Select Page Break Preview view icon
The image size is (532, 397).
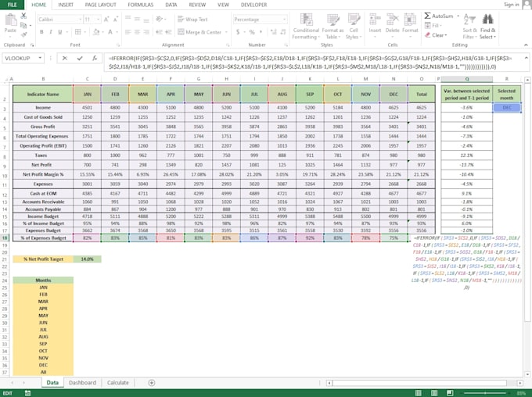pyautogui.click(x=450, y=393)
